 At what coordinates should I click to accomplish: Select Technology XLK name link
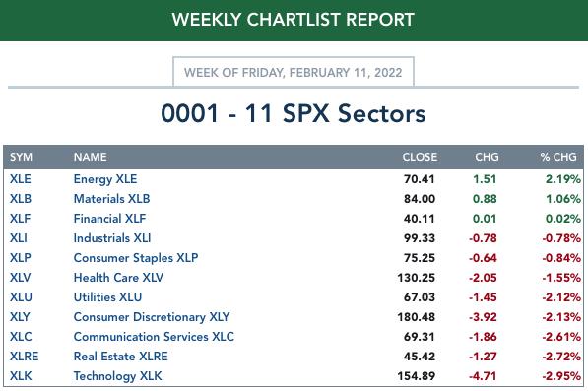click(x=118, y=376)
